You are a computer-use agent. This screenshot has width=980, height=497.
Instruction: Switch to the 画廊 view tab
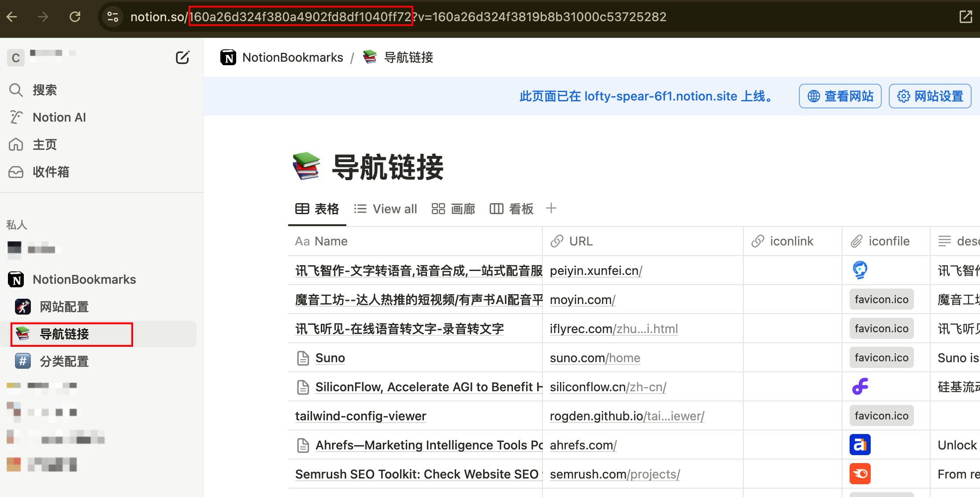point(453,209)
